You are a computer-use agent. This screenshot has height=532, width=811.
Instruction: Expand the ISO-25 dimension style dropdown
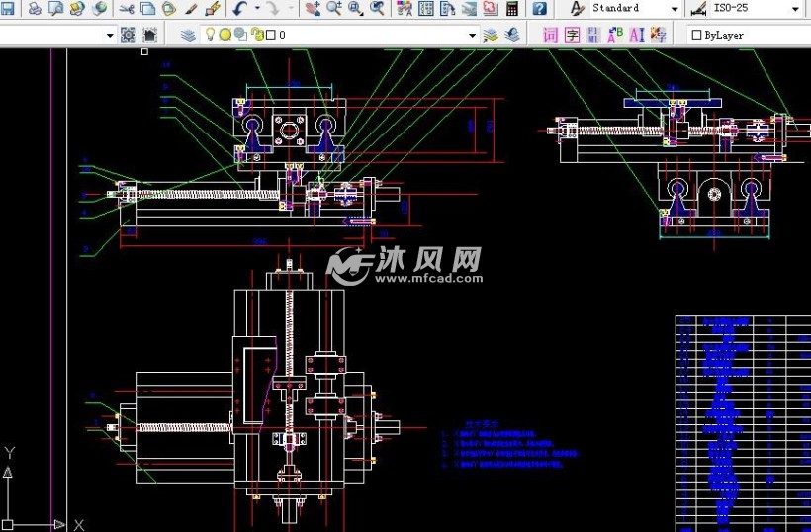click(795, 9)
